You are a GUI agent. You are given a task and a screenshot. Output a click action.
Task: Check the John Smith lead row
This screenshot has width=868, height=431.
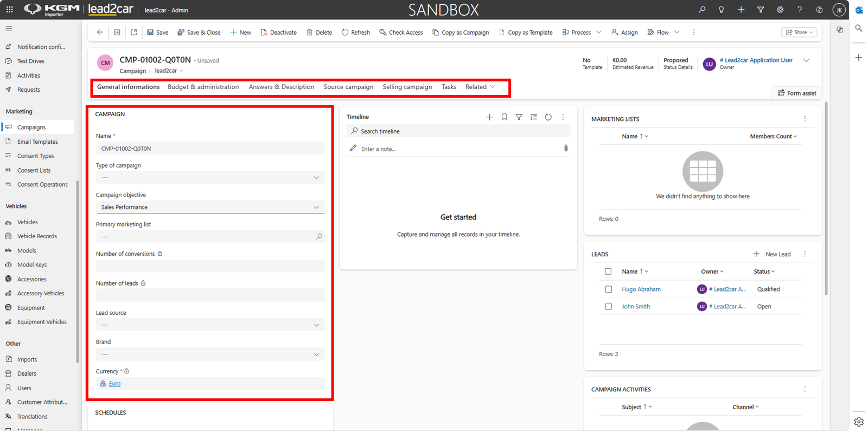pyautogui.click(x=608, y=307)
